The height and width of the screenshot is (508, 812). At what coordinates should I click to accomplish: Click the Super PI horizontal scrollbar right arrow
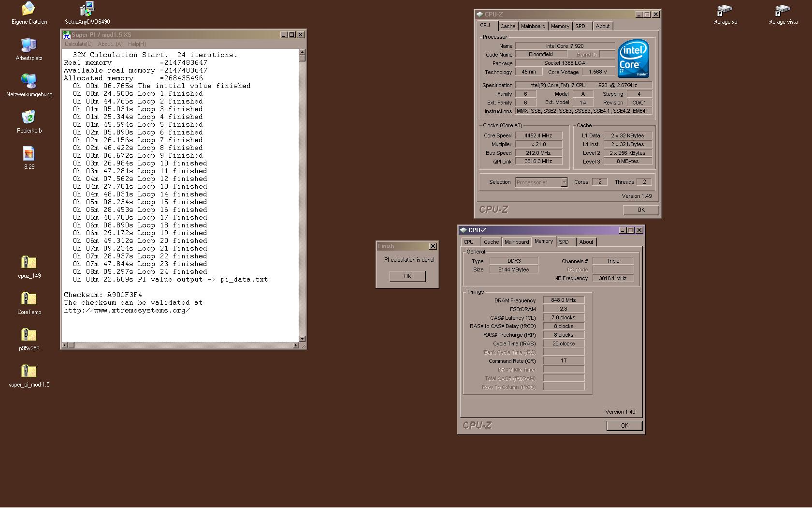coord(296,345)
